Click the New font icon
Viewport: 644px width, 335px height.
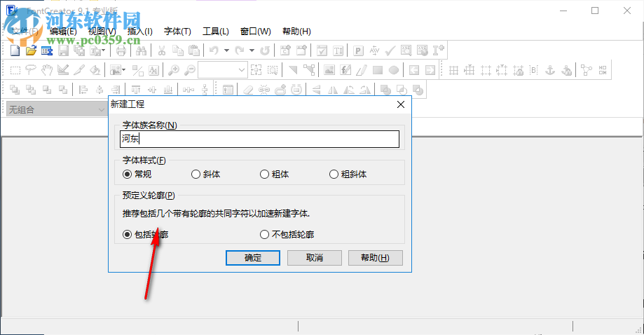tap(15, 50)
